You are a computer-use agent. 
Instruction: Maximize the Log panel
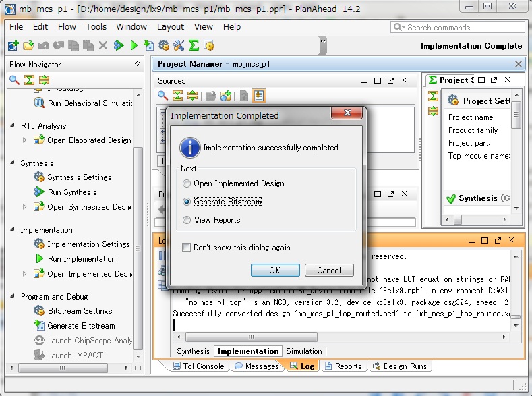[485, 240]
